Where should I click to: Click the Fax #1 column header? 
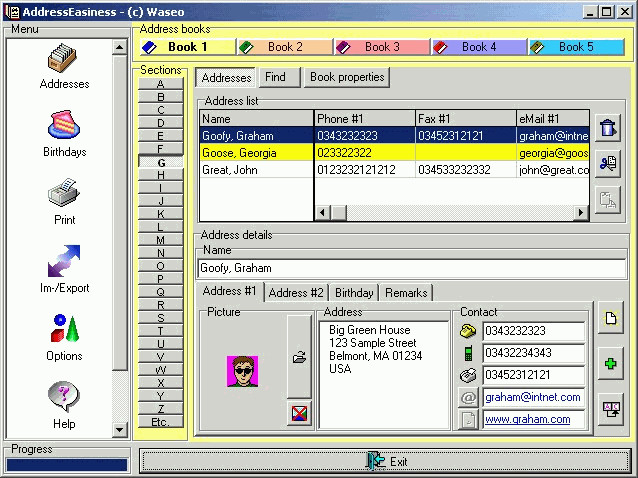click(x=466, y=119)
